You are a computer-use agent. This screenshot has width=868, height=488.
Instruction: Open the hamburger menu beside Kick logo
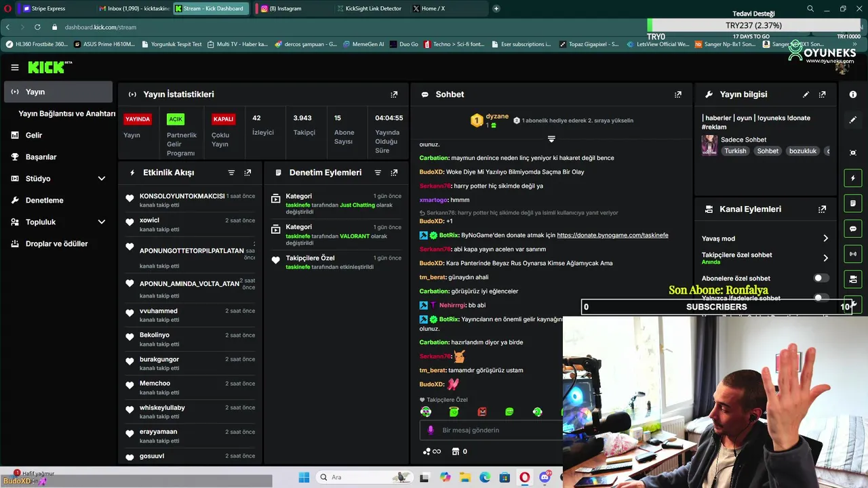click(x=15, y=67)
